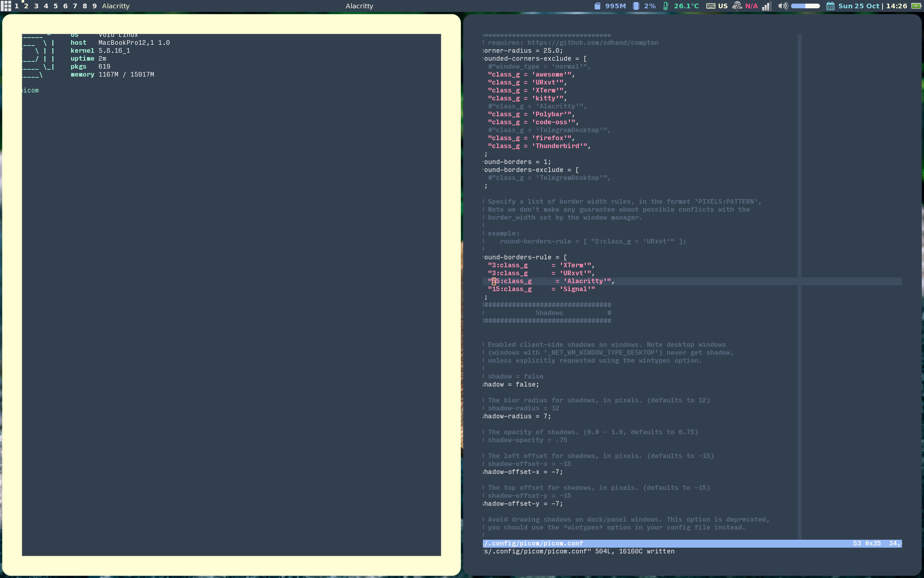
Task: Click the N/A weather status text
Action: tap(751, 6)
